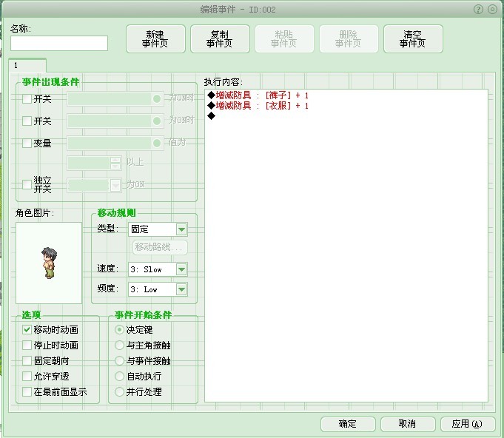Close the event editor window
The image size is (504, 438).
(x=492, y=10)
